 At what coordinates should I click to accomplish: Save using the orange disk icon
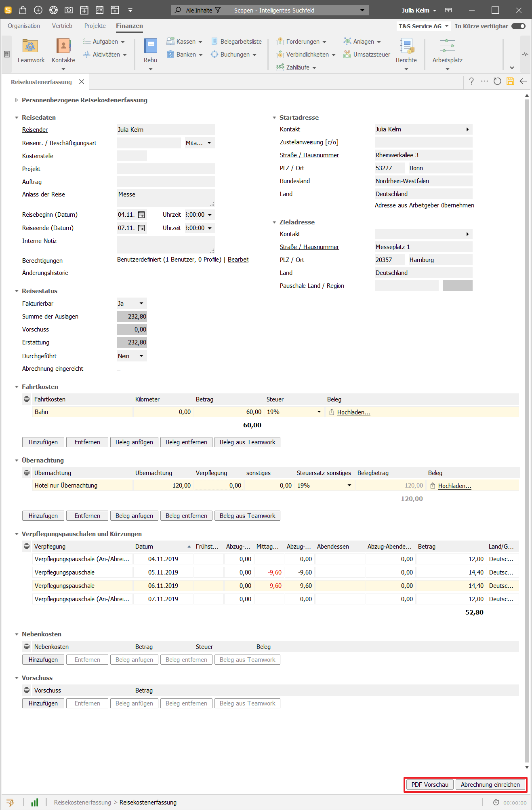(510, 81)
